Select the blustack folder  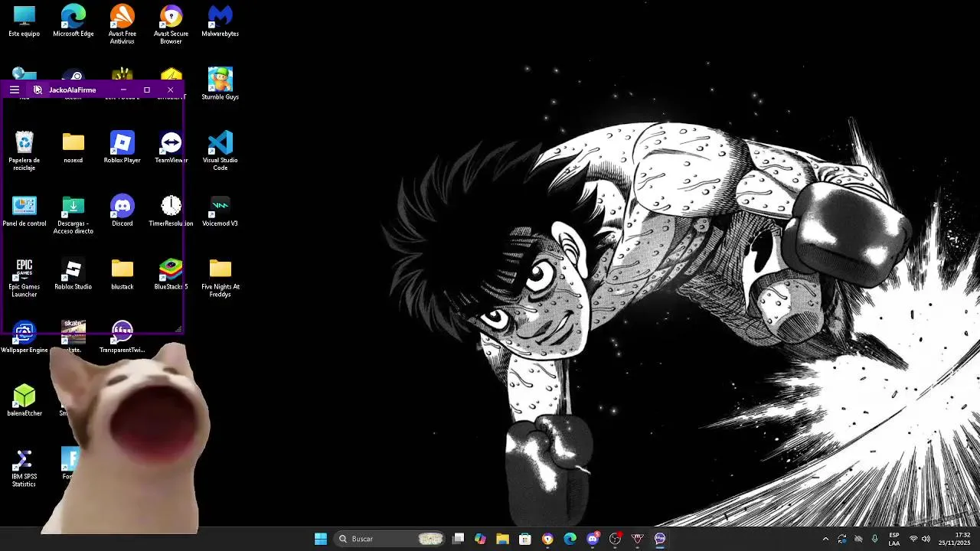[122, 275]
